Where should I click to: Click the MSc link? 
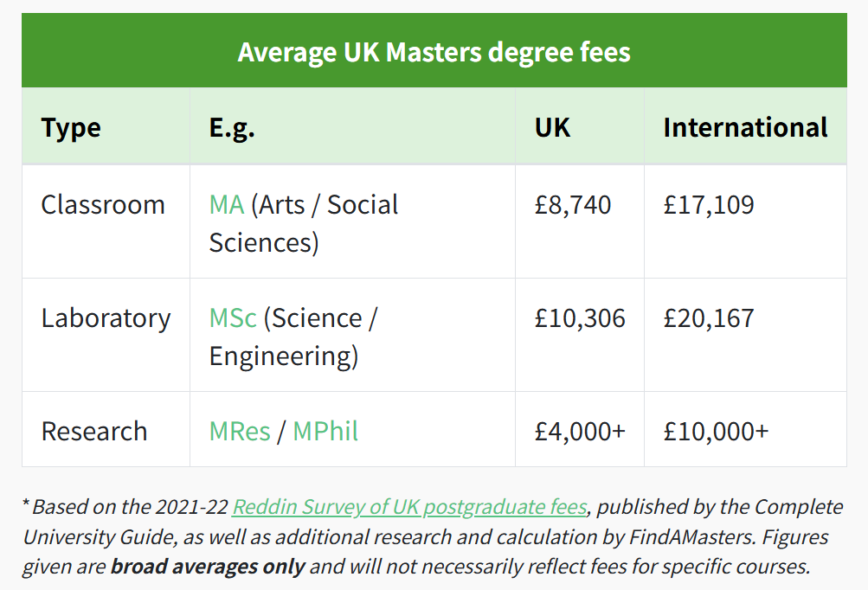(233, 318)
